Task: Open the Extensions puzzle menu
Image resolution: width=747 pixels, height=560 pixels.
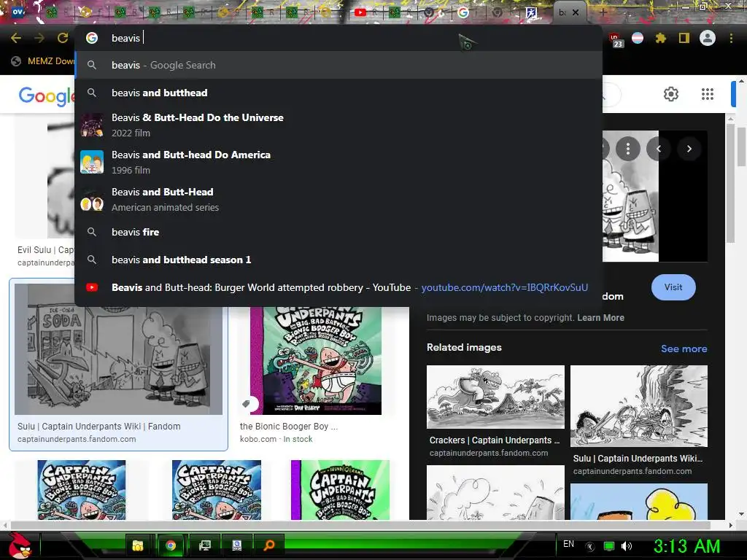Action: [x=661, y=38]
